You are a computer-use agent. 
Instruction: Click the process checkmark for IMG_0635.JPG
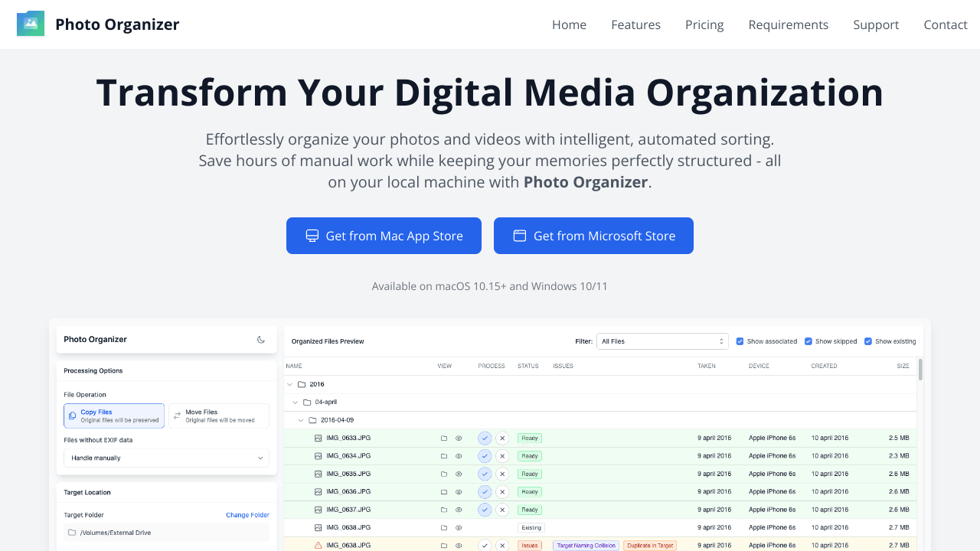tap(485, 474)
